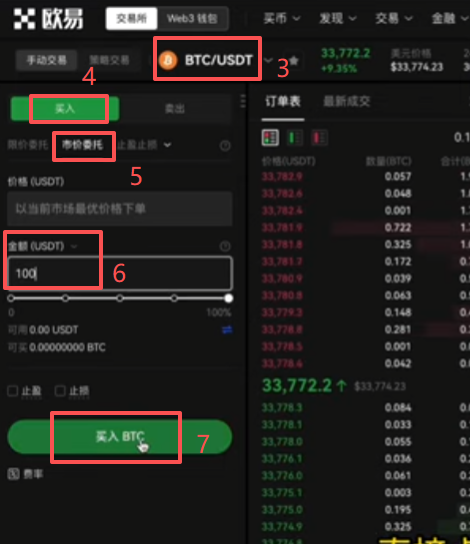The image size is (470, 544).
Task: Click the green 买入 BTC button
Action: tap(120, 436)
